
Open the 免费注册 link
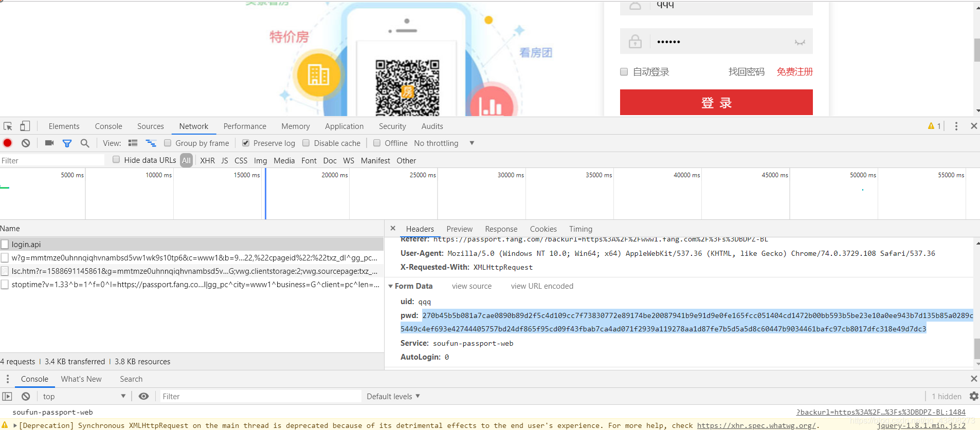[x=795, y=72]
